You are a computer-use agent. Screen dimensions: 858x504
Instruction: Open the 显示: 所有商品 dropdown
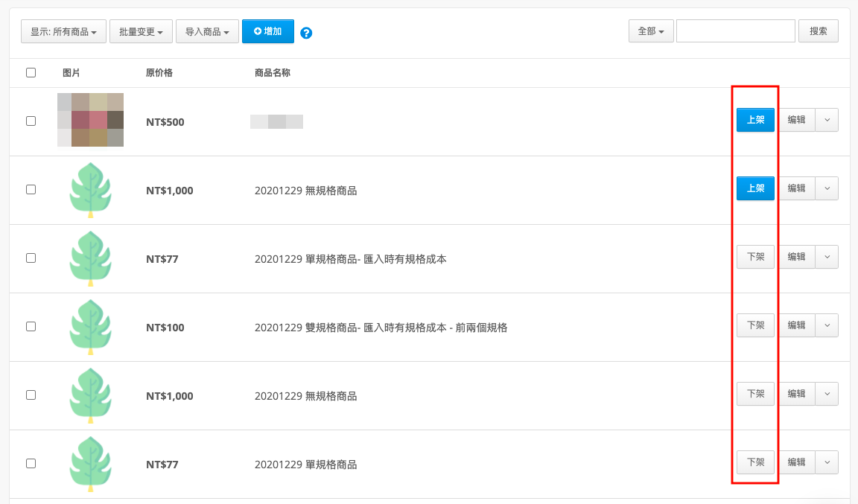(x=63, y=31)
